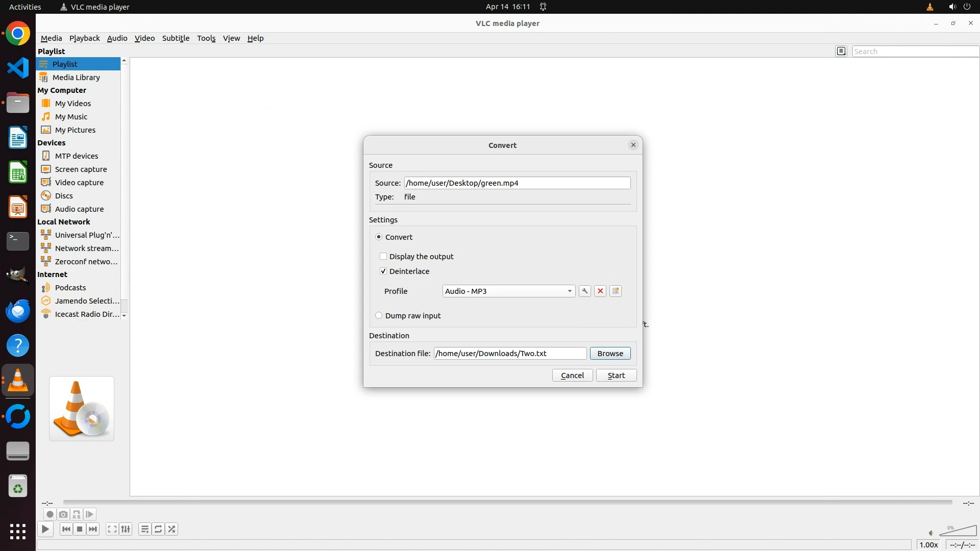Uncheck the Deinterlace checkbox
Image resolution: width=980 pixels, height=551 pixels.
click(x=383, y=271)
